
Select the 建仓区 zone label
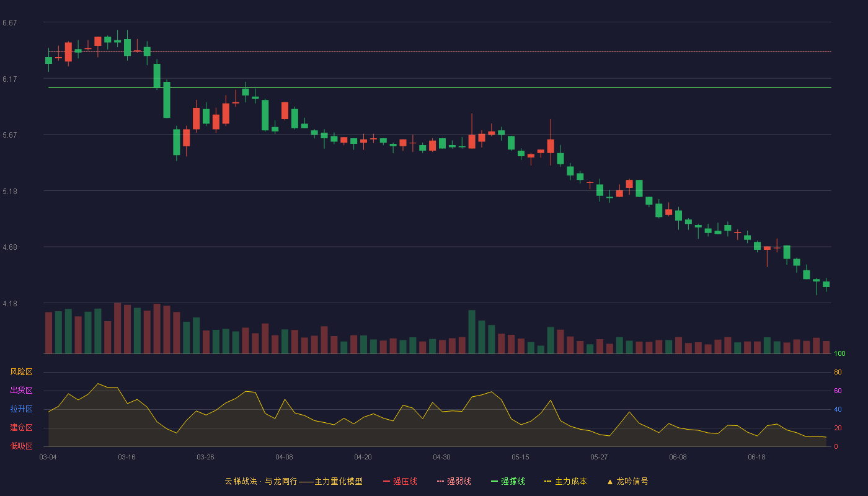[21, 428]
